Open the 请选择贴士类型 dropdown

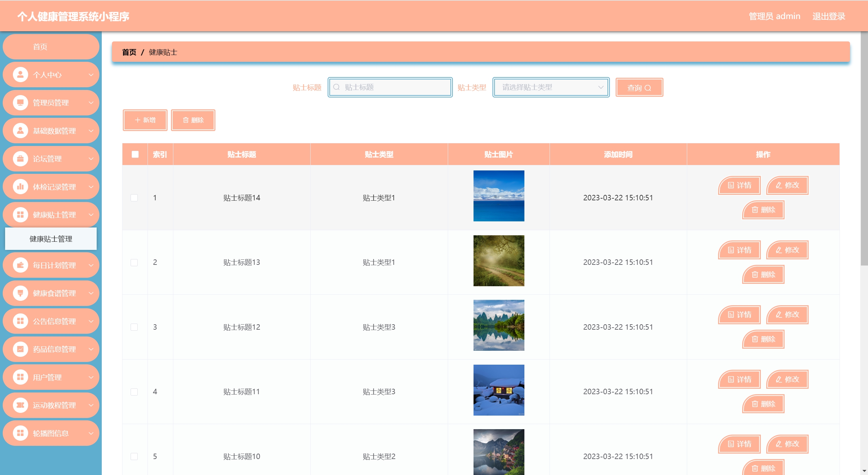click(551, 87)
